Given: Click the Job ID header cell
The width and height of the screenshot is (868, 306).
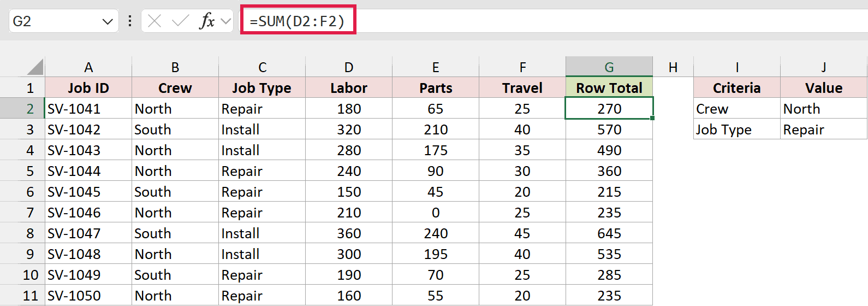Looking at the screenshot, I should (88, 87).
